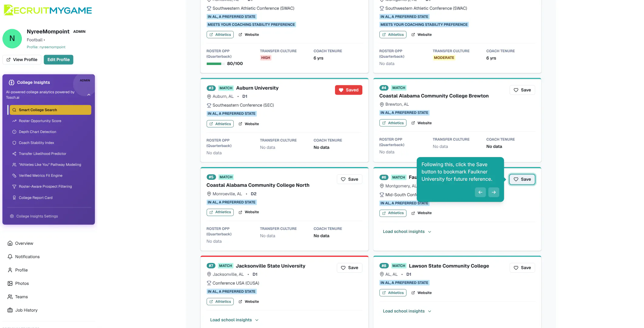Save Jacksonville State University
Image resolution: width=644 pixels, height=328 pixels.
(349, 268)
